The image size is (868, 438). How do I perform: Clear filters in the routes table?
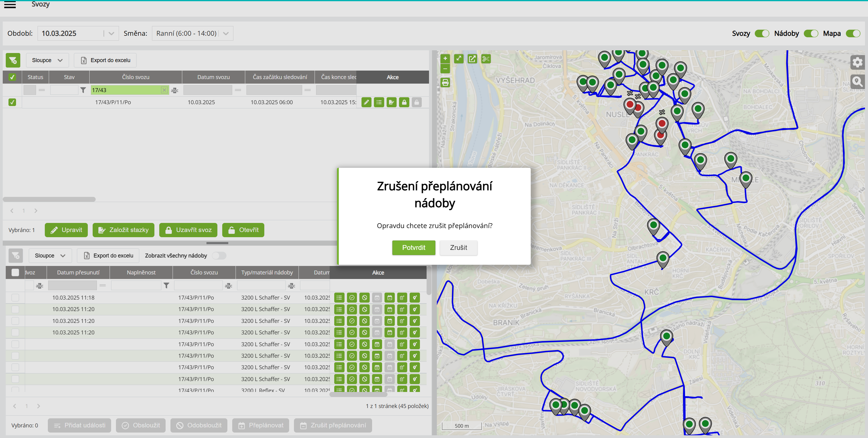click(13, 60)
